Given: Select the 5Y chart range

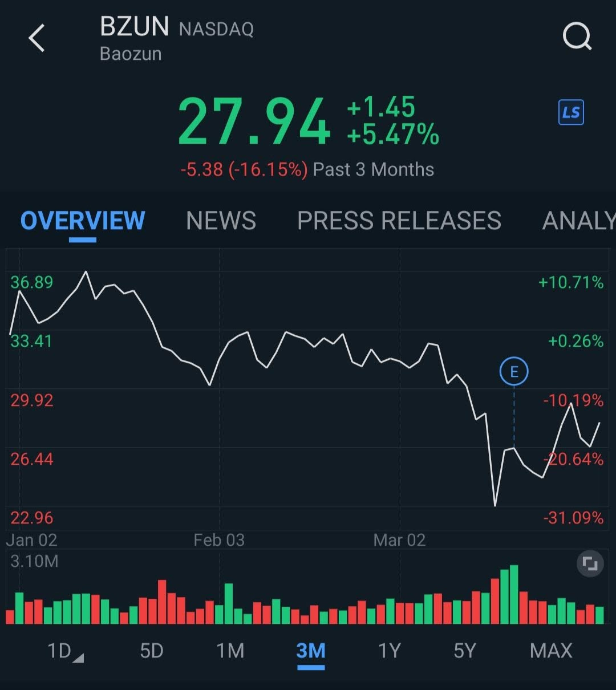Looking at the screenshot, I should pyautogui.click(x=465, y=651).
